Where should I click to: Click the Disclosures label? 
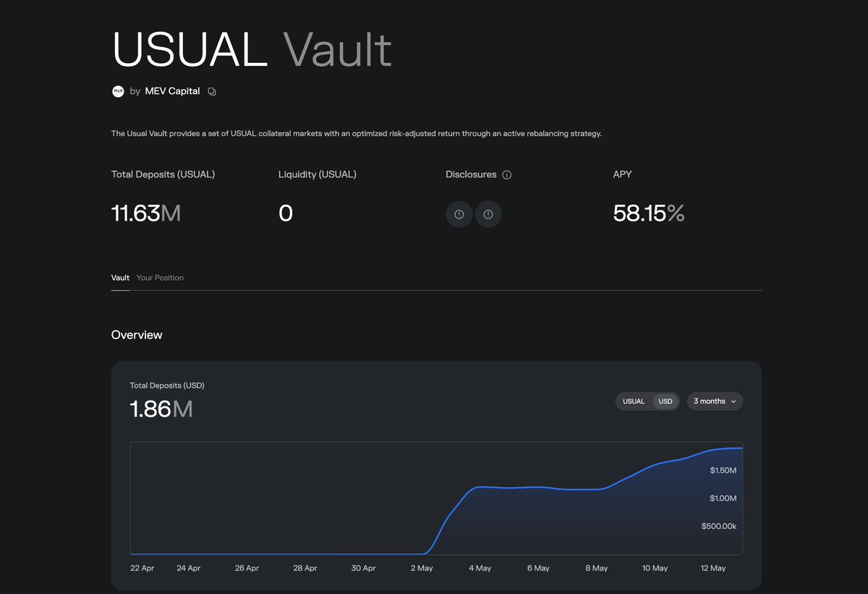coord(471,174)
